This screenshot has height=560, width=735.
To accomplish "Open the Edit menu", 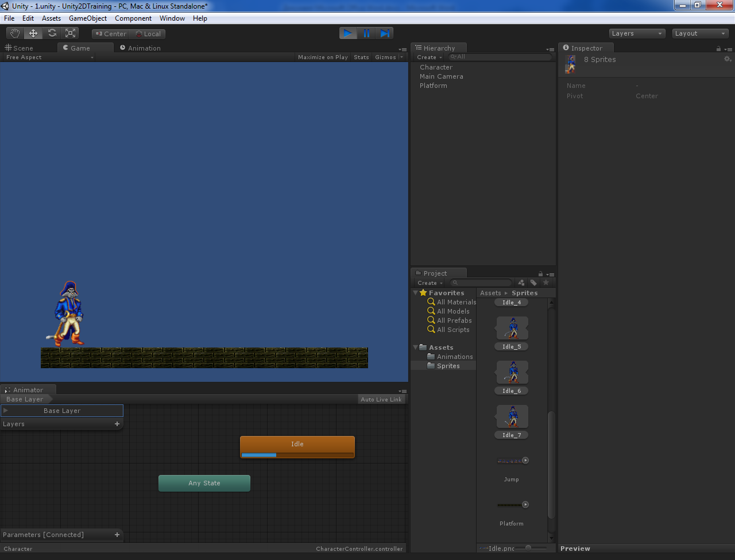I will 28,18.
